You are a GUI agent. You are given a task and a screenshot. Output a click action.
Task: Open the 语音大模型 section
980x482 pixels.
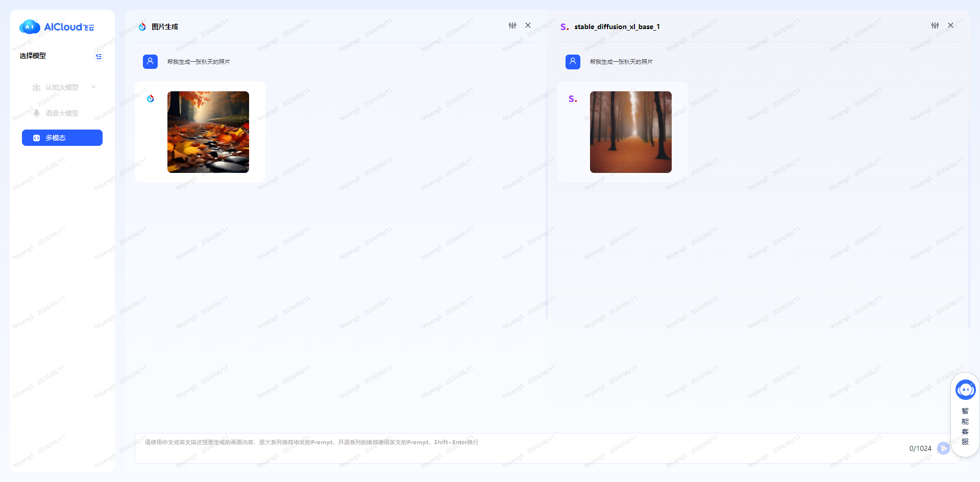click(x=62, y=113)
